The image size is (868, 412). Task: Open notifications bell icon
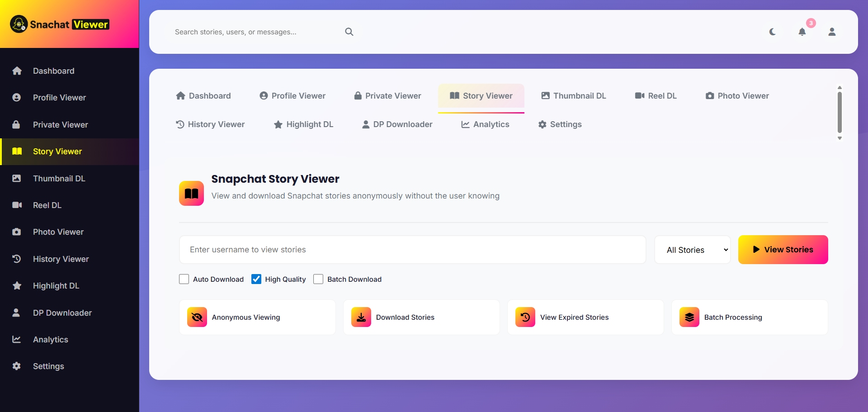pyautogui.click(x=802, y=32)
